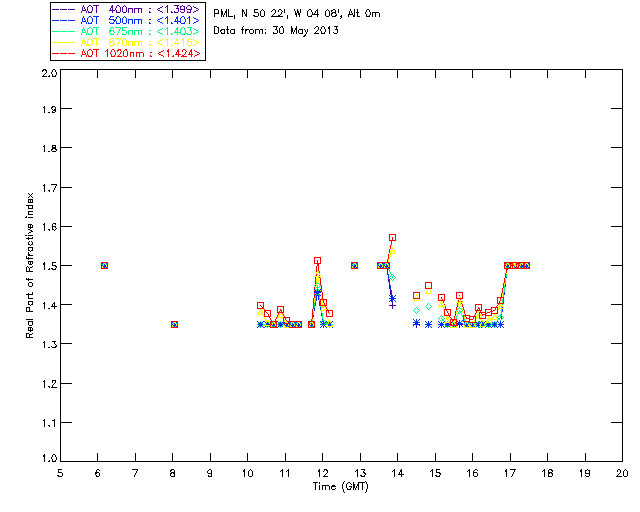Click the 6 tick label on time axis
640x512 pixels.
(x=98, y=473)
